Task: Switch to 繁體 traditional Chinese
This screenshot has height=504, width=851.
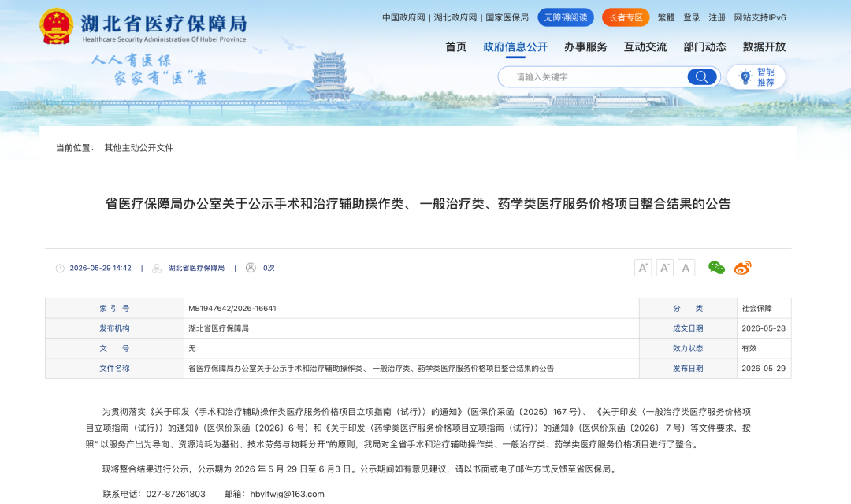Action: tap(667, 17)
